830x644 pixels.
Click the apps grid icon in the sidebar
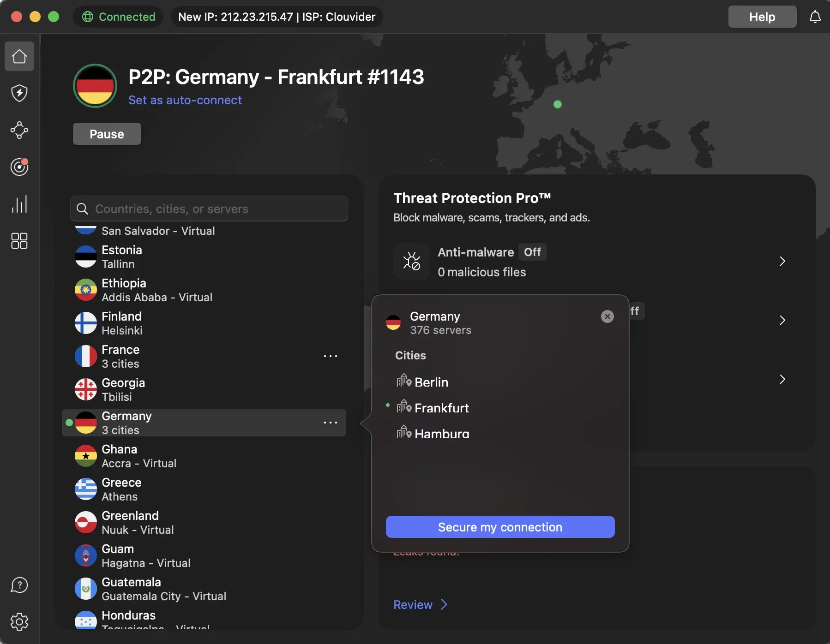pyautogui.click(x=19, y=241)
